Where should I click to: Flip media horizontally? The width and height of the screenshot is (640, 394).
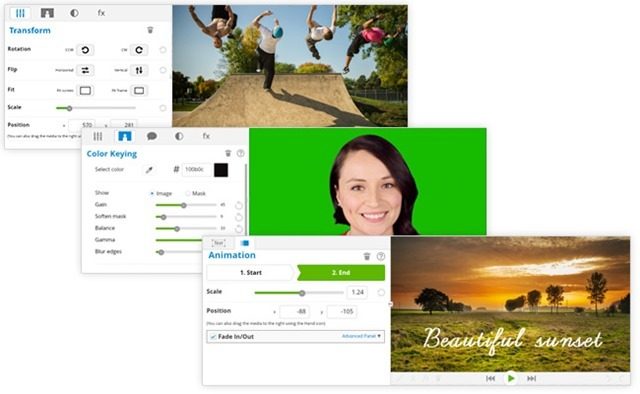point(85,70)
